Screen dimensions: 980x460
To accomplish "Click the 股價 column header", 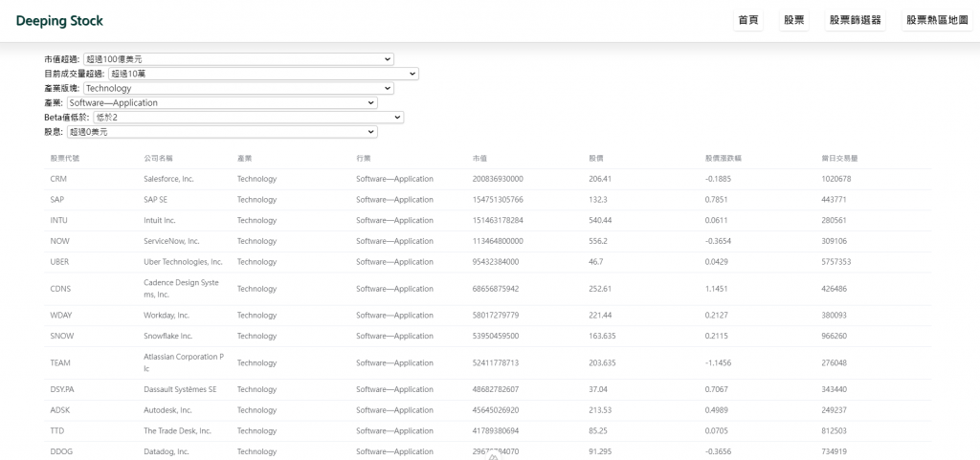I will coord(596,158).
